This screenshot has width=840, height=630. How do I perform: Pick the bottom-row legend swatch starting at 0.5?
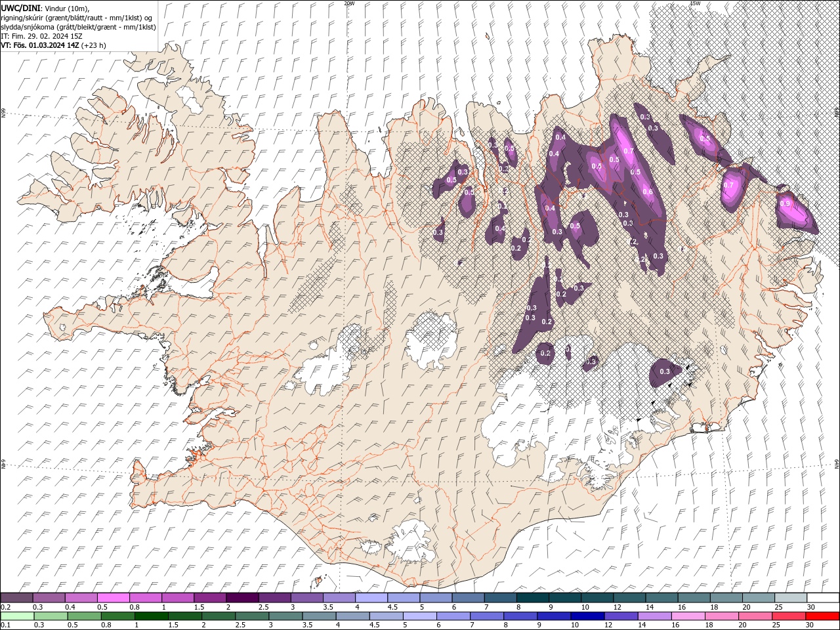pos(84,616)
